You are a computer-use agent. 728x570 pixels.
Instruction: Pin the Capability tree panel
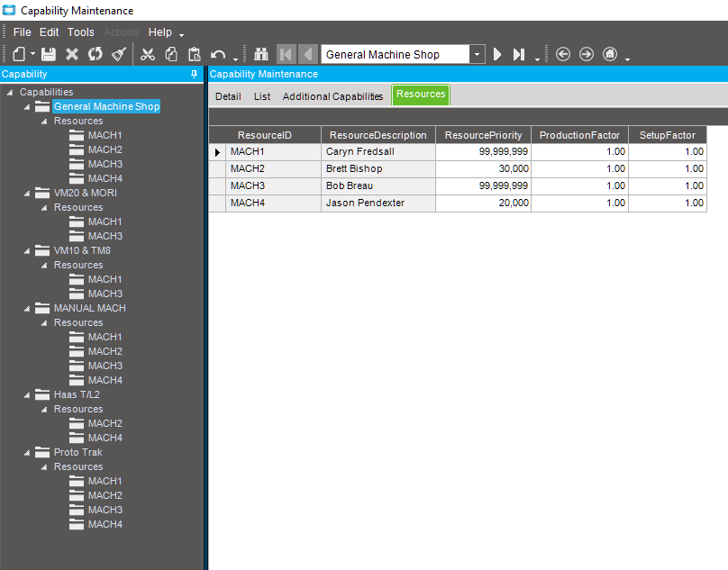[195, 74]
